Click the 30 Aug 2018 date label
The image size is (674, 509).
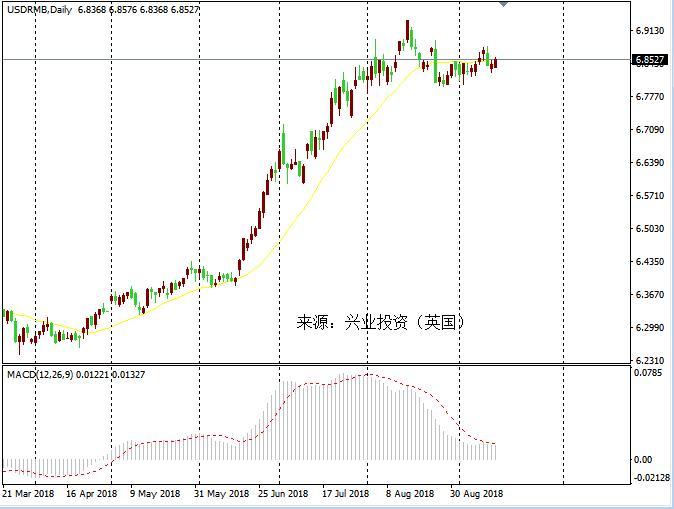(x=476, y=494)
